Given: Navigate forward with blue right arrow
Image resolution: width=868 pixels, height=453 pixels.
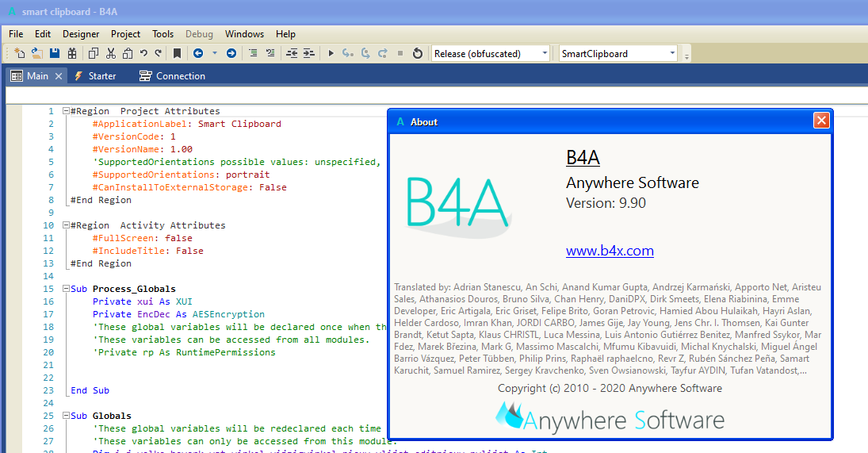Looking at the screenshot, I should point(231,53).
